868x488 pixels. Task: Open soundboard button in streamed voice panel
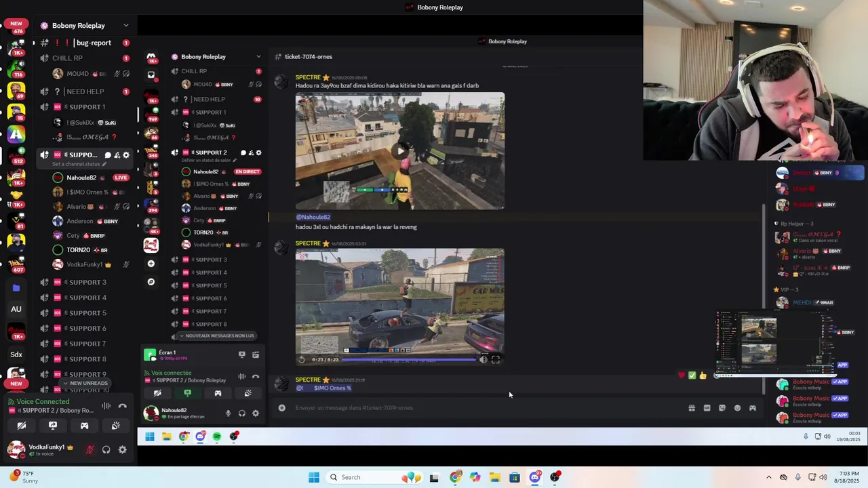click(x=248, y=393)
